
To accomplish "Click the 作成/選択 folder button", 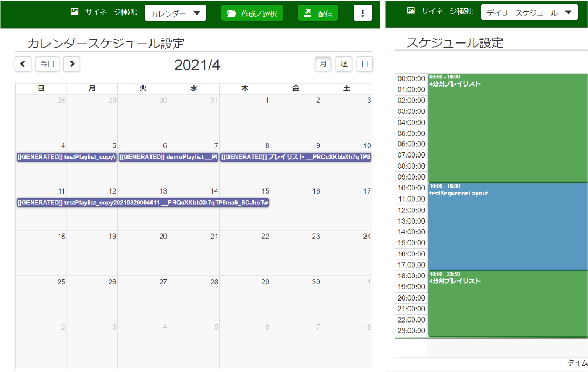I will [x=252, y=13].
